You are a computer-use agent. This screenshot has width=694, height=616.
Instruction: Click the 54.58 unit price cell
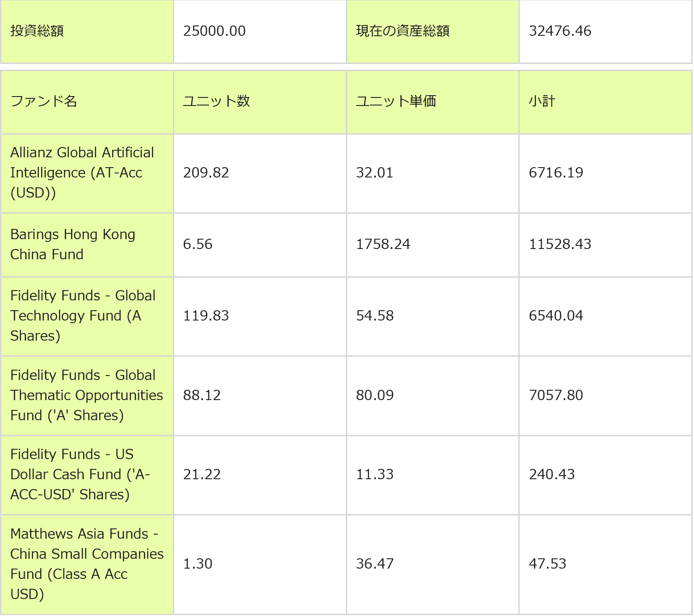374,316
